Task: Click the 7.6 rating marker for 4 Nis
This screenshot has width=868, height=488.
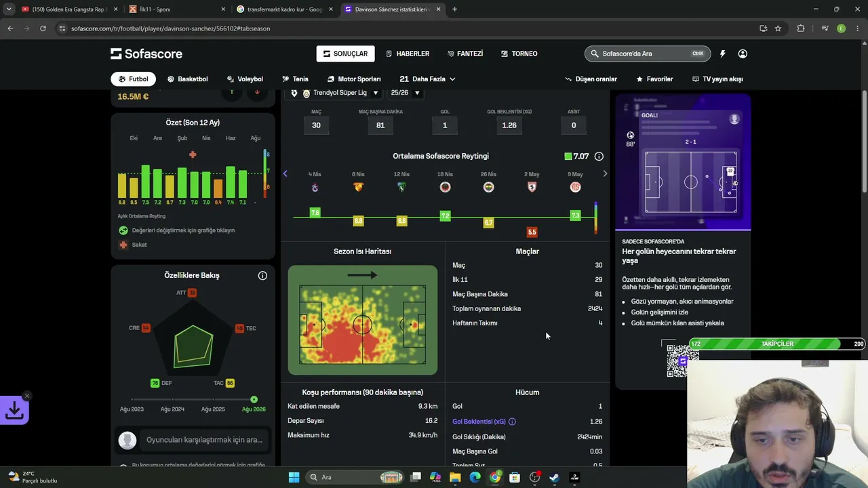Action: click(315, 213)
